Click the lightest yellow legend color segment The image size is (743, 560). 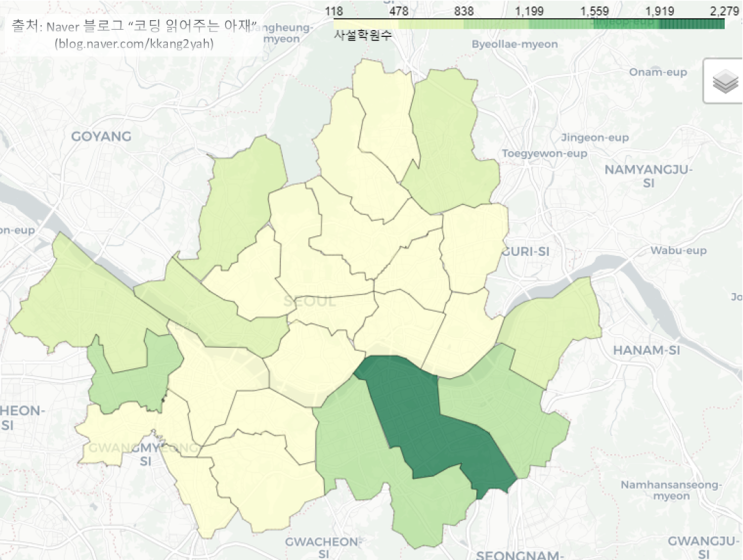tap(366, 24)
